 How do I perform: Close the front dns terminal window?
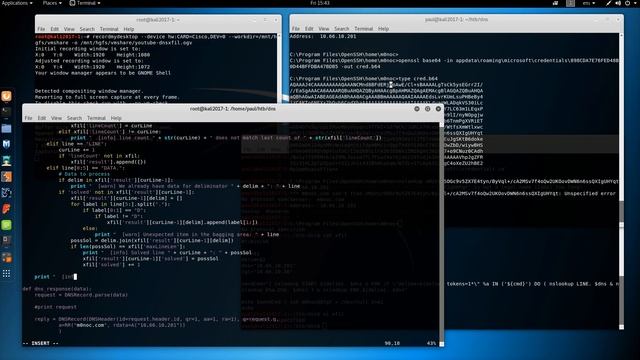(438, 109)
